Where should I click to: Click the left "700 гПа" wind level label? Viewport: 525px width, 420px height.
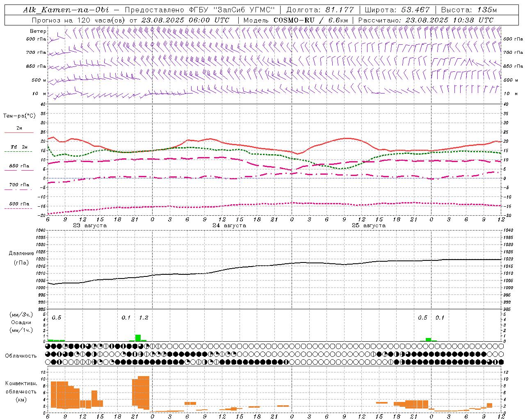click(x=36, y=52)
